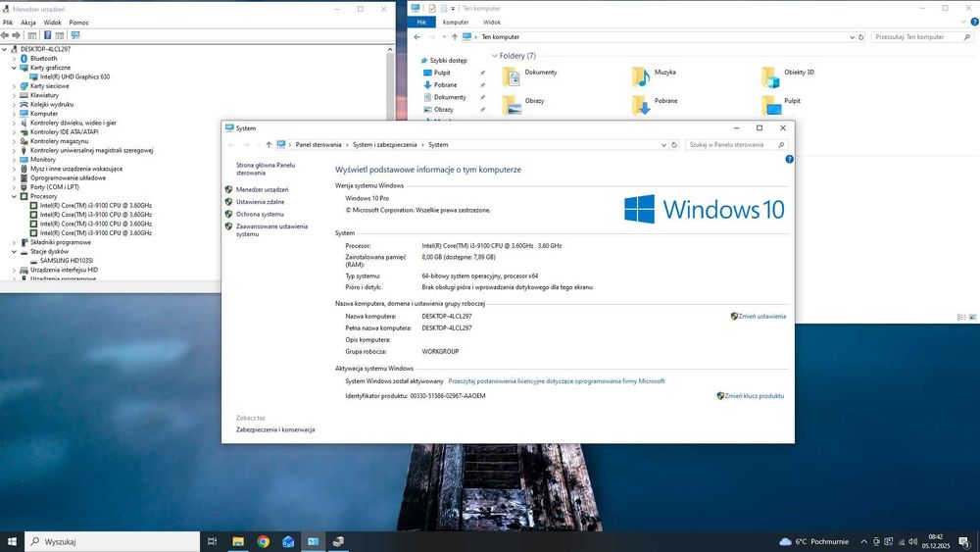Expand the Bluetooth category in Device Manager
Viewport: 980px width, 552px height.
(x=14, y=58)
